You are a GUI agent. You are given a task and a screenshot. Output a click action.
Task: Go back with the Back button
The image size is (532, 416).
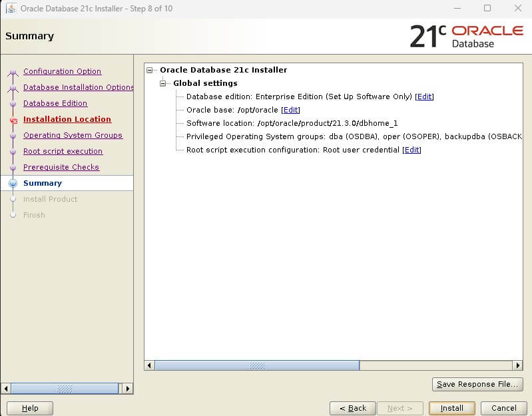[x=352, y=408]
